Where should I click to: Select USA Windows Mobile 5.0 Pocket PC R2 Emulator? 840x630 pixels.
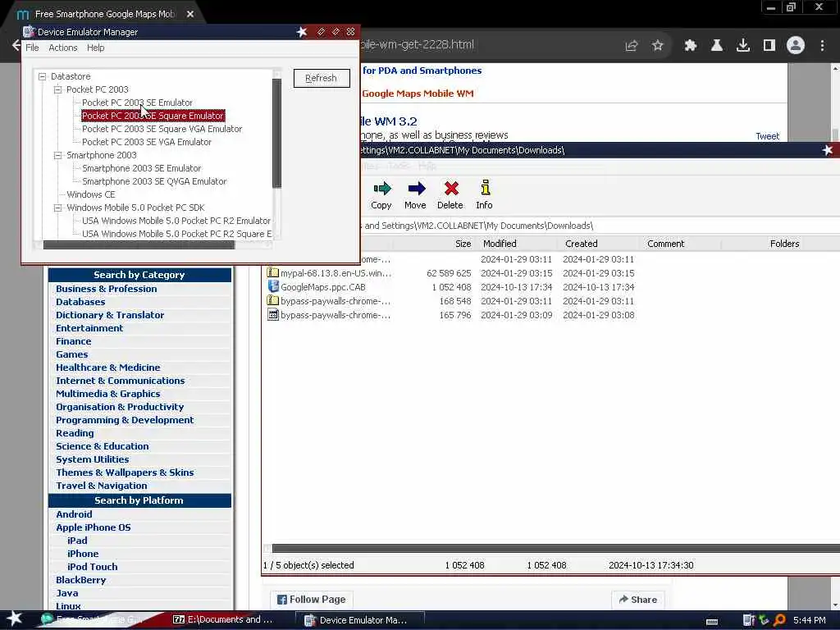176,221
